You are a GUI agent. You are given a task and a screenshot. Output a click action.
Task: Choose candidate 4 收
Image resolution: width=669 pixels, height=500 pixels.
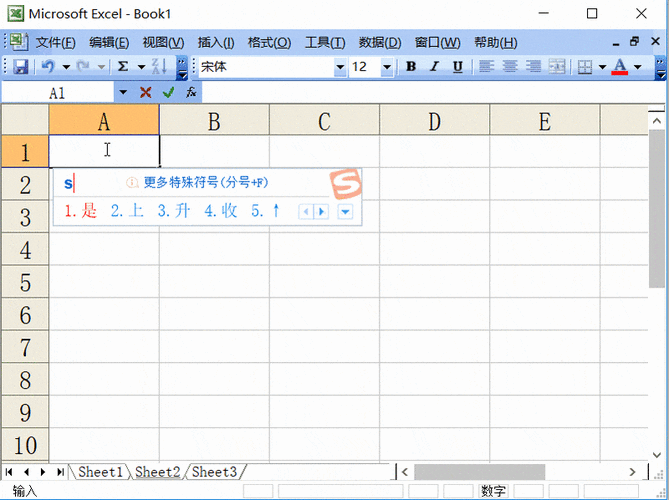coord(221,211)
